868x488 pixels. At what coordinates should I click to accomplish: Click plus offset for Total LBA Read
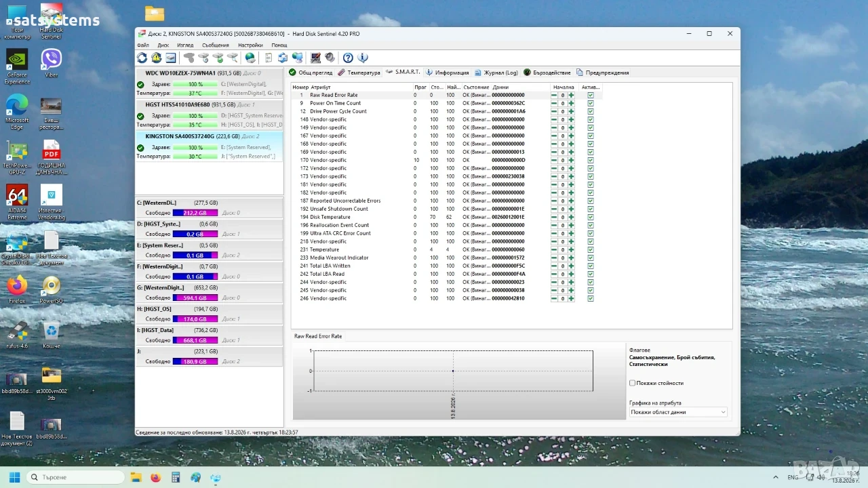[x=571, y=274]
